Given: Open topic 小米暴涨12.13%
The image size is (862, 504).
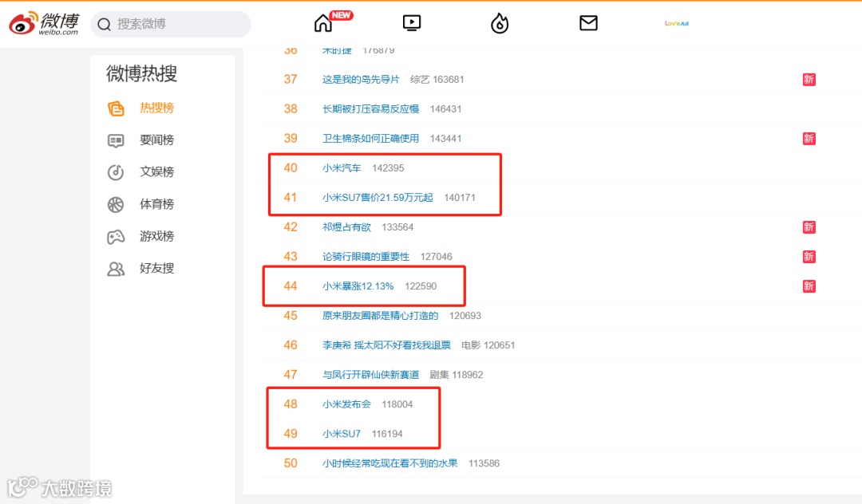Looking at the screenshot, I should pyautogui.click(x=358, y=286).
